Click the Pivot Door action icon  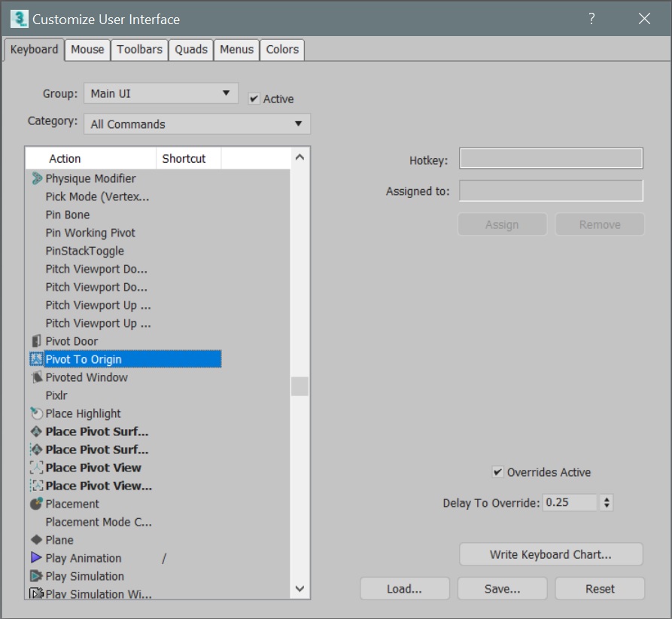[35, 341]
